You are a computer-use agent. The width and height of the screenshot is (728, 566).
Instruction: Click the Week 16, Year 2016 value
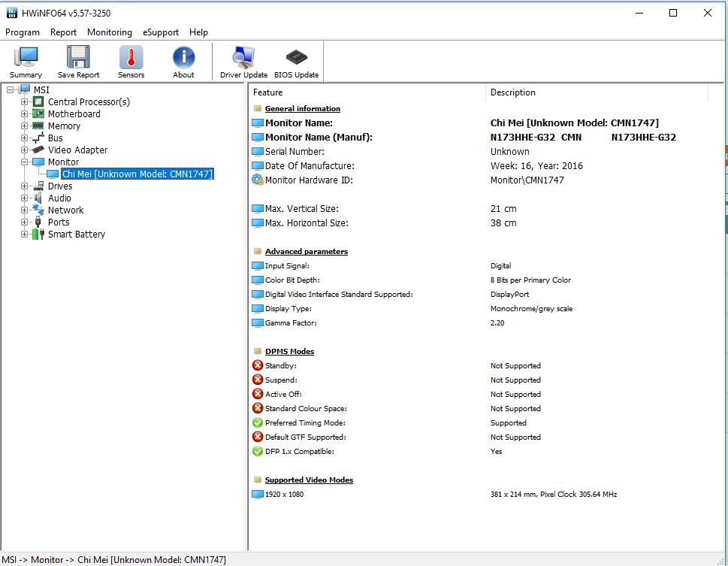[536, 166]
